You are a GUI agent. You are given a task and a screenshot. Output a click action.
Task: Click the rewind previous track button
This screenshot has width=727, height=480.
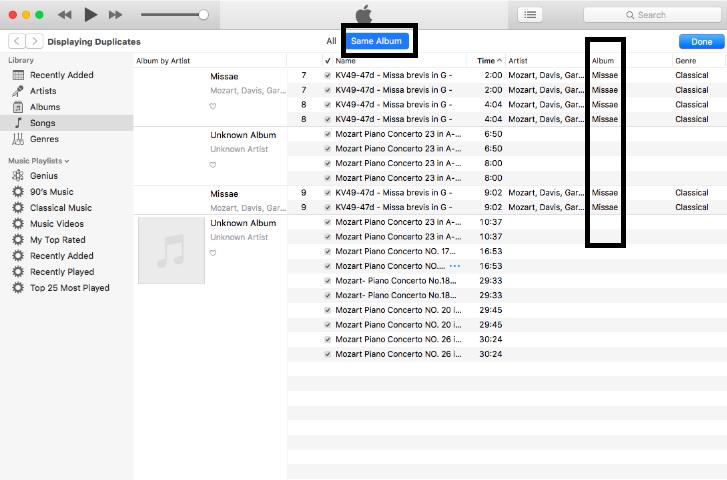tap(65, 15)
